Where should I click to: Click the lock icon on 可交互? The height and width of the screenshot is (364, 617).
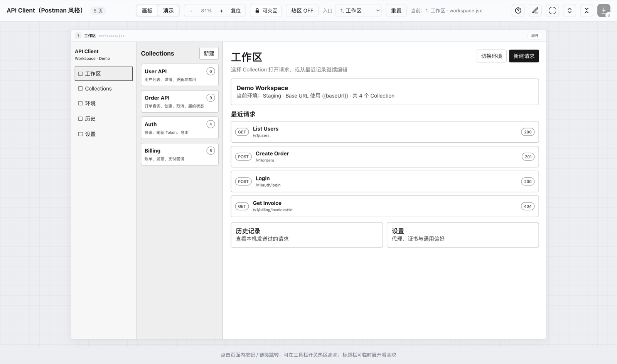257,10
